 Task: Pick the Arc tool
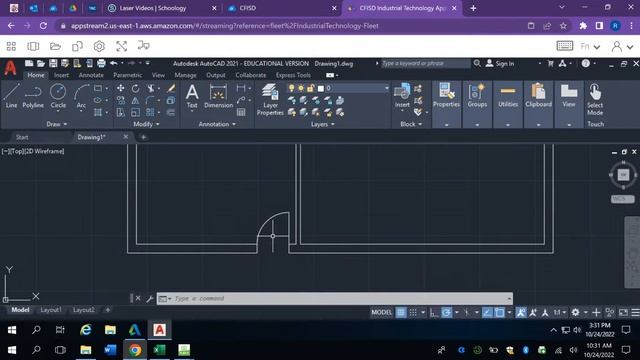81,96
